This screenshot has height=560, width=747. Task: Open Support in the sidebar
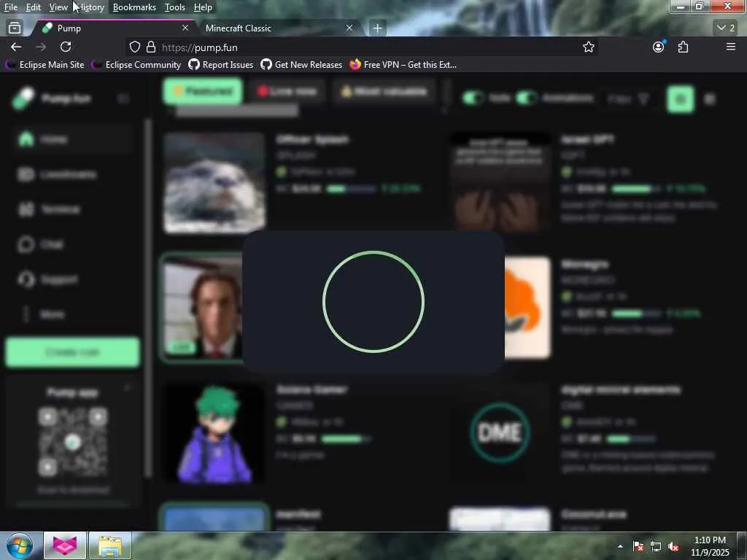coord(71,279)
